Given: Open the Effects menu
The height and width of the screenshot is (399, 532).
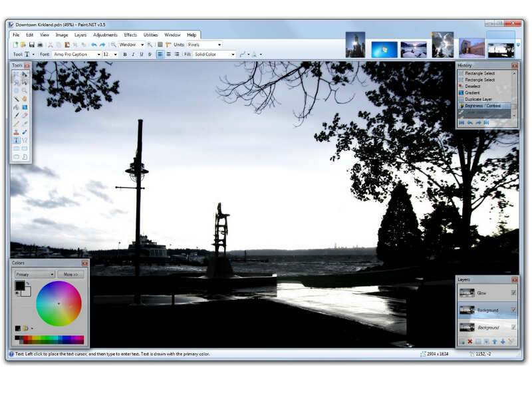Looking at the screenshot, I should pos(130,35).
